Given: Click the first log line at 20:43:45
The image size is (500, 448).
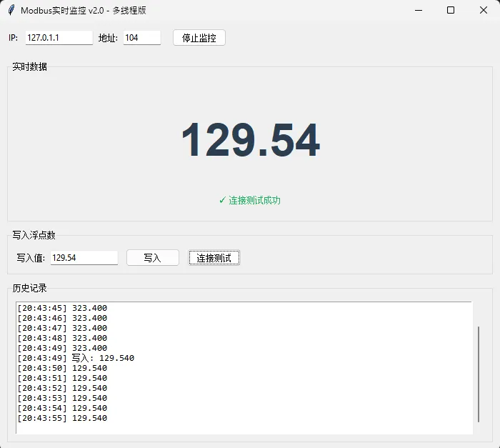Looking at the screenshot, I should [62, 308].
